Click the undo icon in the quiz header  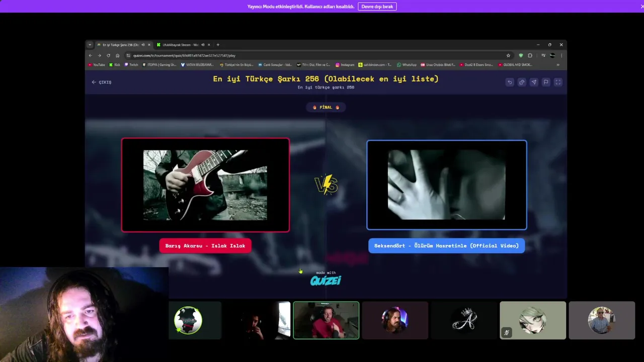(x=510, y=82)
